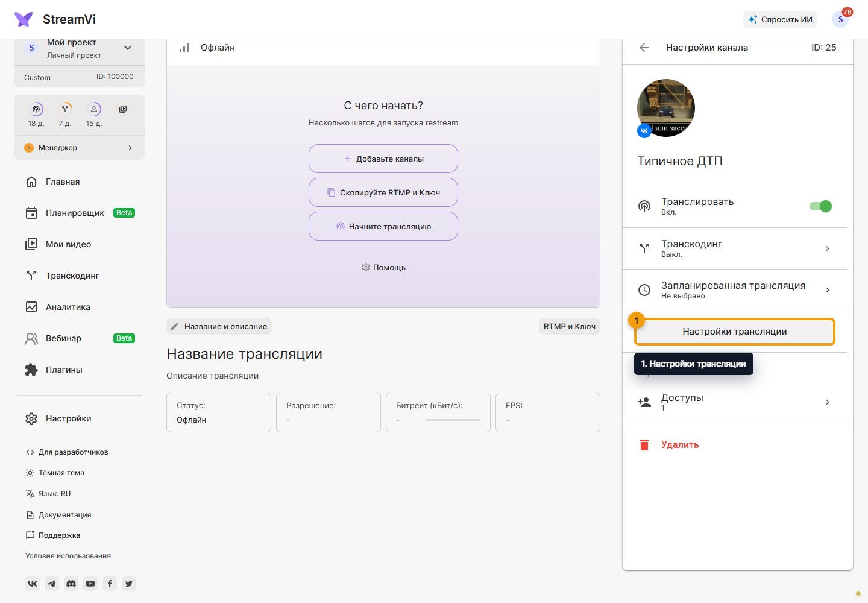Image resolution: width=868 pixels, height=603 pixels.
Task: Click the broadcast quota icon showing 18 д.
Action: (x=37, y=109)
